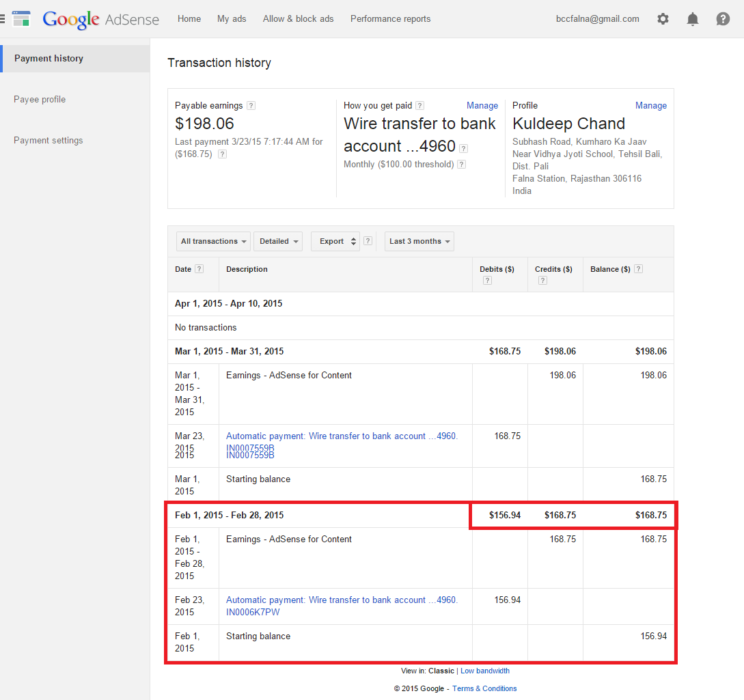Click the Google AdSense logo

100,19
